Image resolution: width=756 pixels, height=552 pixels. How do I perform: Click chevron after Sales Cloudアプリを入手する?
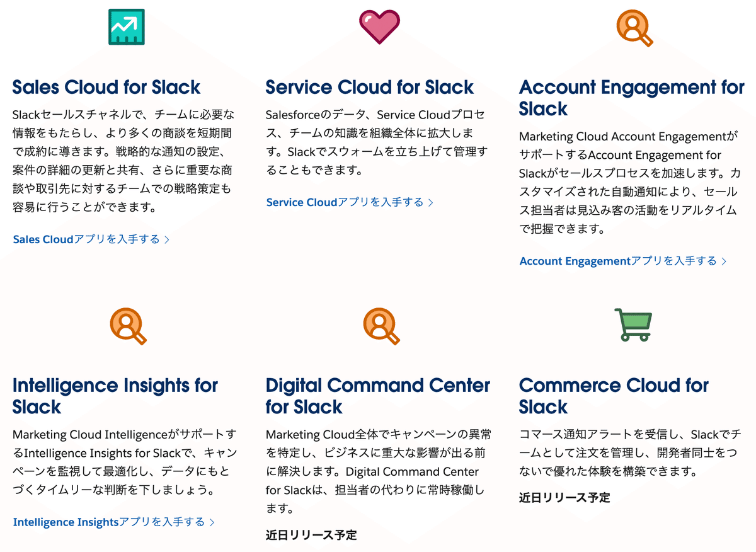[167, 240]
